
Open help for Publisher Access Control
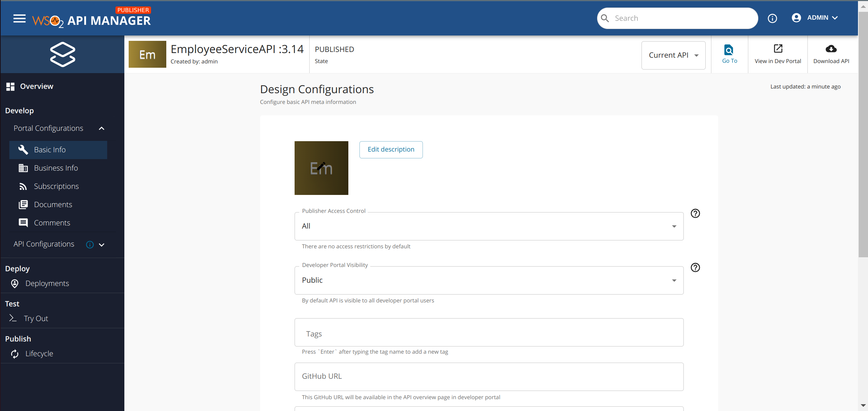tap(695, 214)
